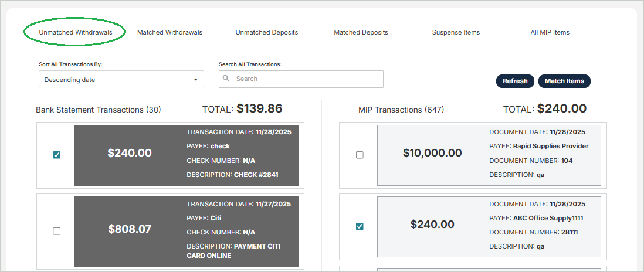644x272 pixels.
Task: Open the Descending date sort dropdown
Action: (121, 79)
